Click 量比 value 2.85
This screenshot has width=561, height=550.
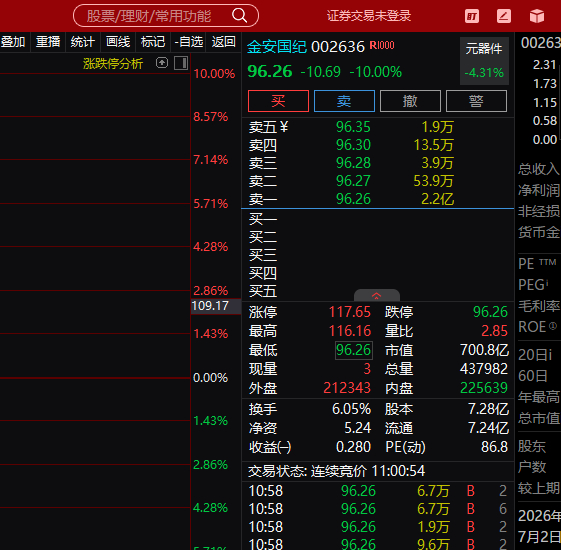coord(494,331)
